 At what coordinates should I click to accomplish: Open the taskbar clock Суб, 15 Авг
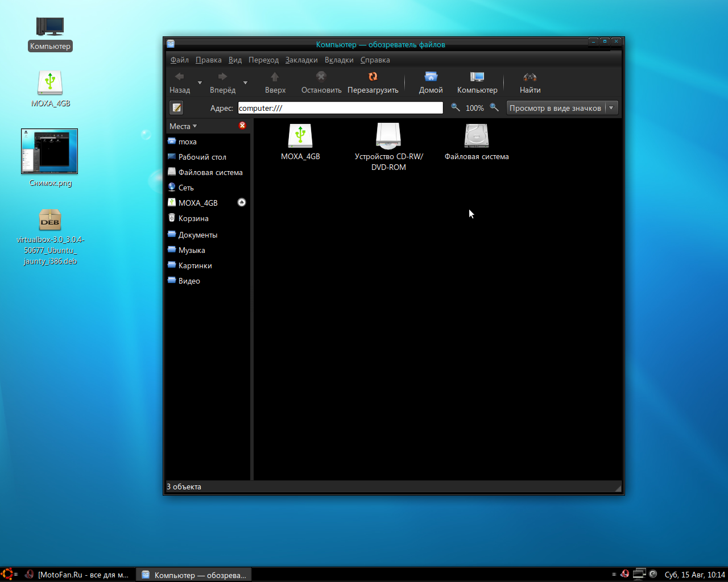pyautogui.click(x=694, y=575)
